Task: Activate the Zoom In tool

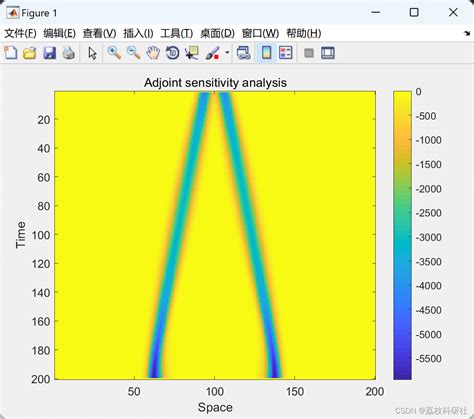Action: (114, 53)
